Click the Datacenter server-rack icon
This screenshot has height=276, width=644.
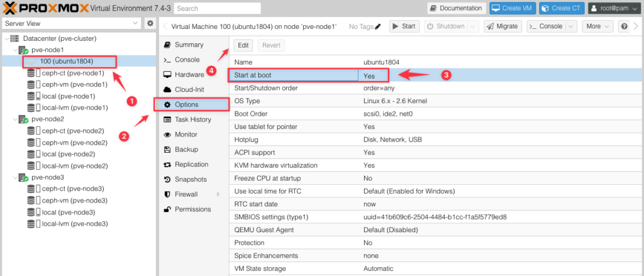(x=14, y=38)
